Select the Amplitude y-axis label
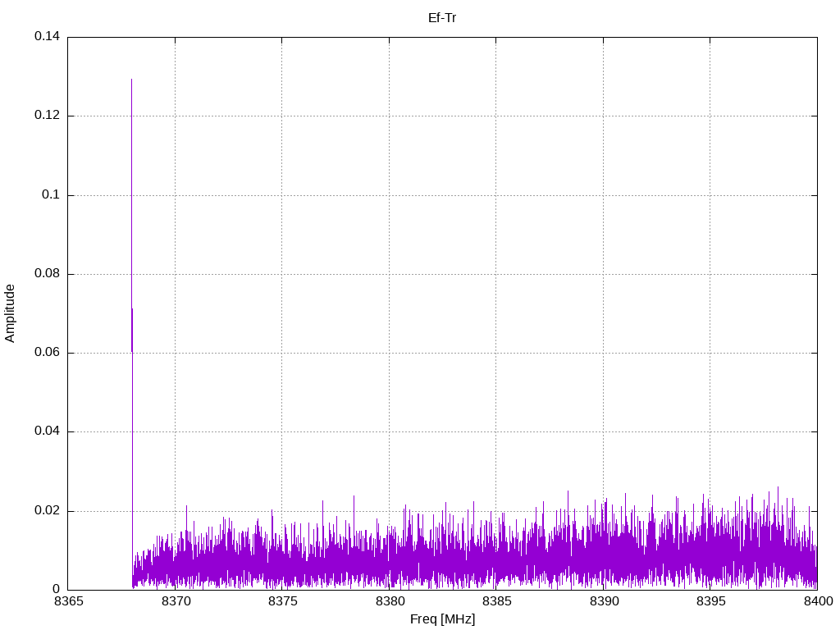The width and height of the screenshot is (840, 630). [x=10, y=313]
